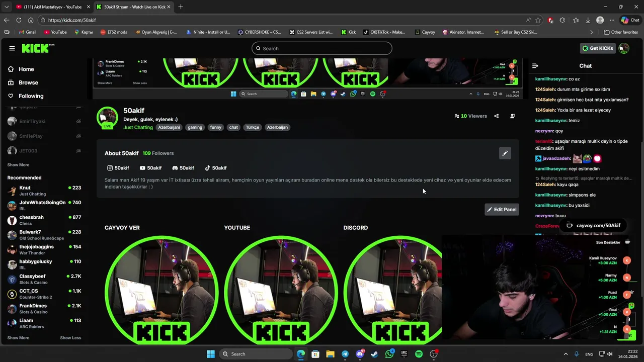Open the user profile avatar menu

coord(624,48)
